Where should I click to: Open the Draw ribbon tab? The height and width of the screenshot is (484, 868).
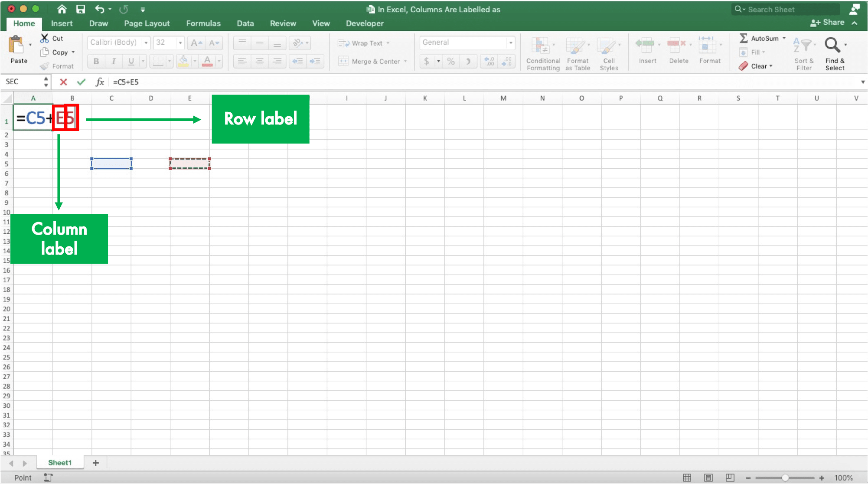pyautogui.click(x=98, y=23)
